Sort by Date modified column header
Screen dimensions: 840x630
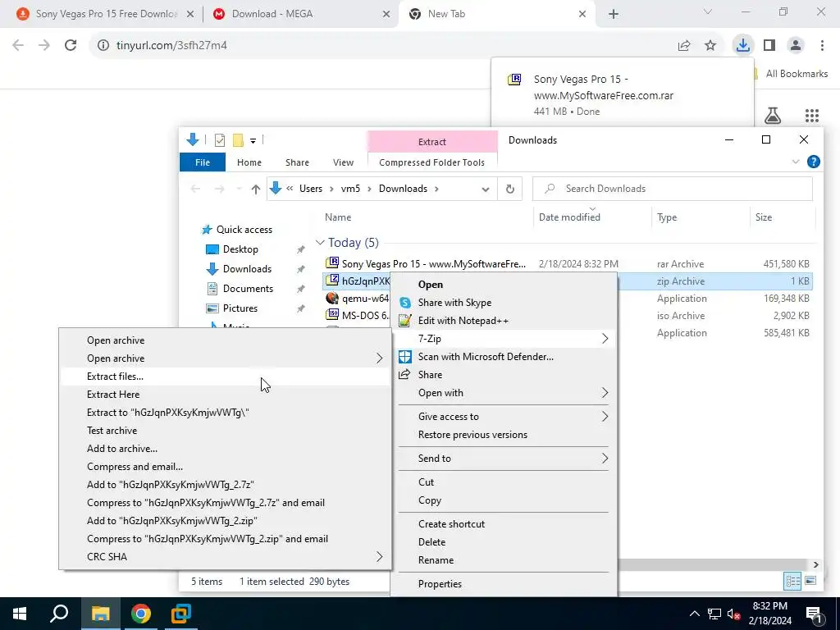click(569, 217)
